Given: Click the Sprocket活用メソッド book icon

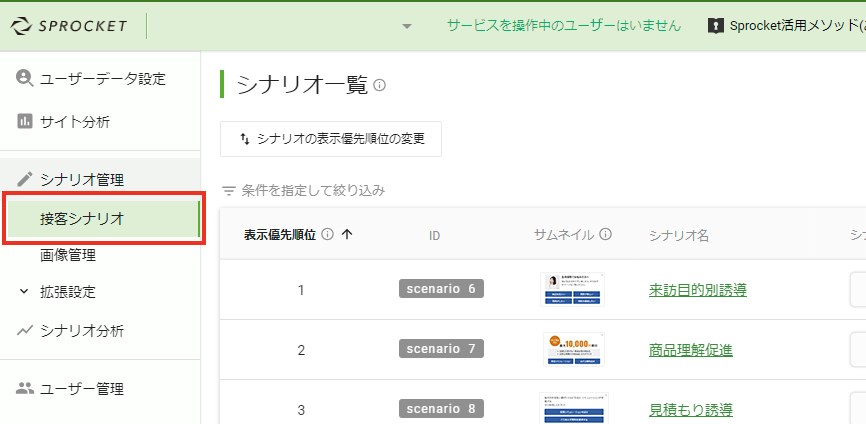Looking at the screenshot, I should (x=715, y=25).
